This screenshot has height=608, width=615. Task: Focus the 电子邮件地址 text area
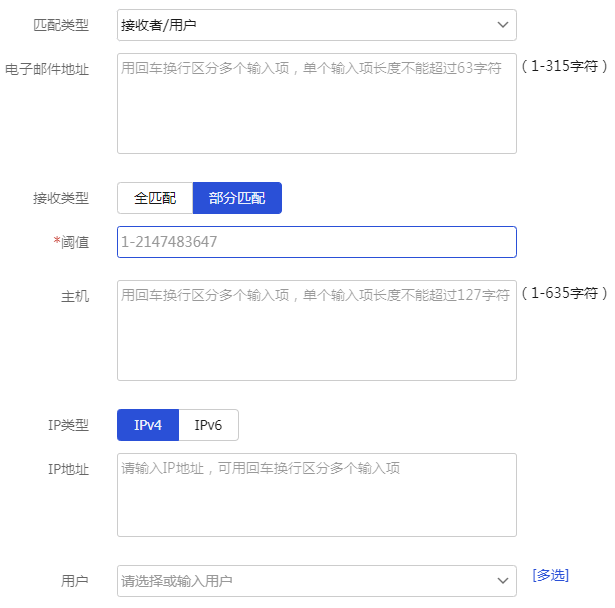tap(316, 104)
